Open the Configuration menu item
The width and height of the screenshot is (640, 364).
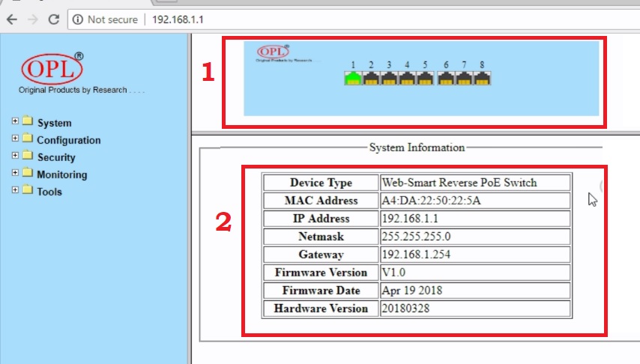point(68,140)
